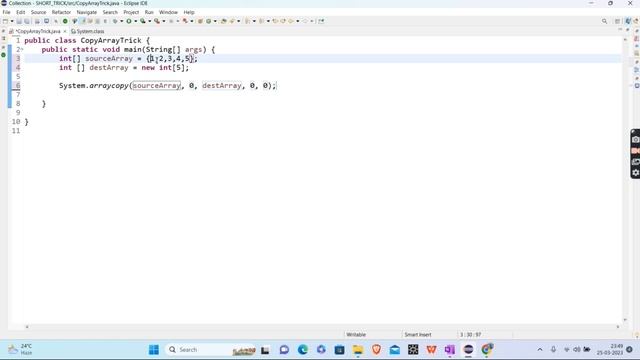Click the Save toolbar icon
The height and width of the screenshot is (360, 640).
pyautogui.click(x=19, y=21)
